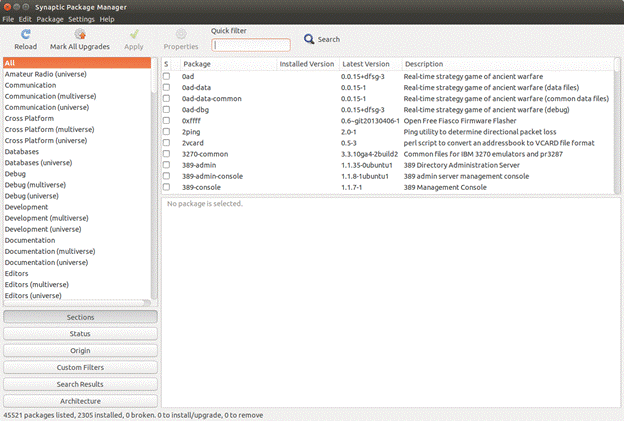Open the Settings menu
This screenshot has width=624, height=421.
point(81,19)
